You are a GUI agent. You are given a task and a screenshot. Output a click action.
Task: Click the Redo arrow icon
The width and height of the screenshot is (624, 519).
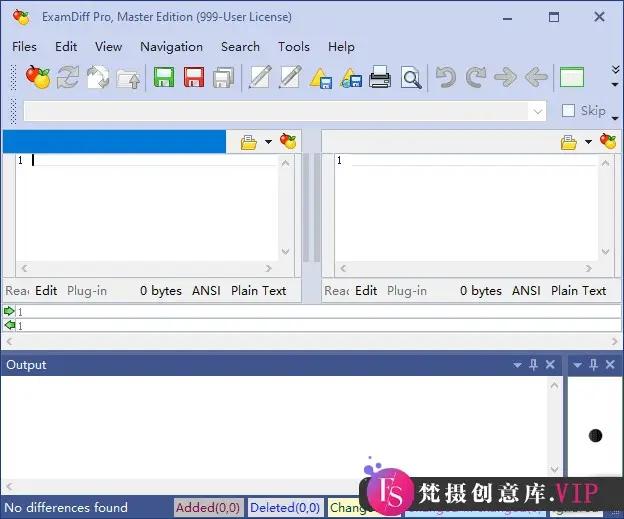pos(476,77)
